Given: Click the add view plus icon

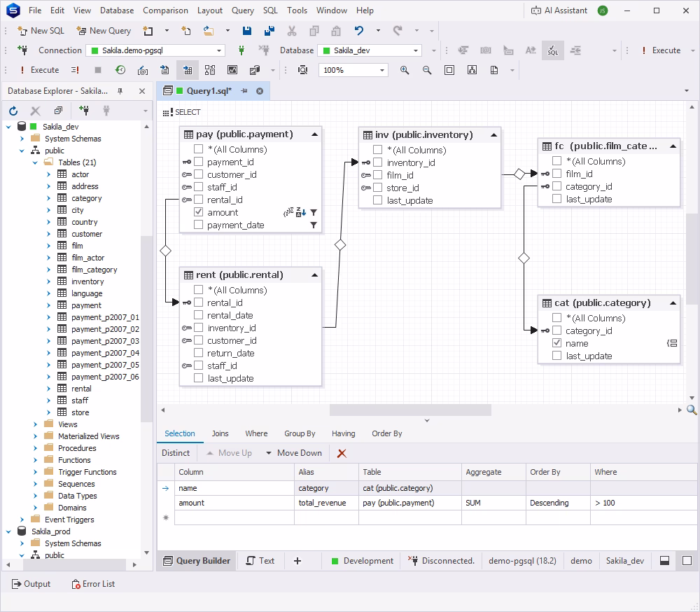Looking at the screenshot, I should [x=297, y=561].
